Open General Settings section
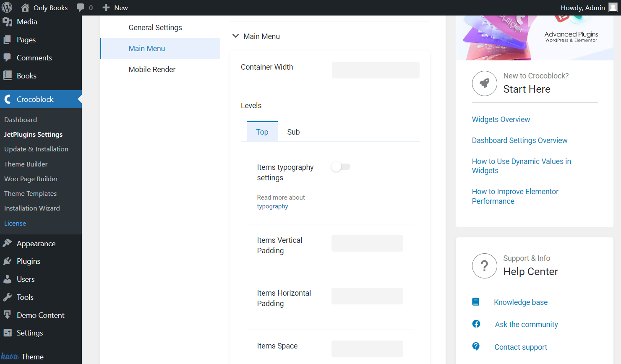 [x=160, y=28]
